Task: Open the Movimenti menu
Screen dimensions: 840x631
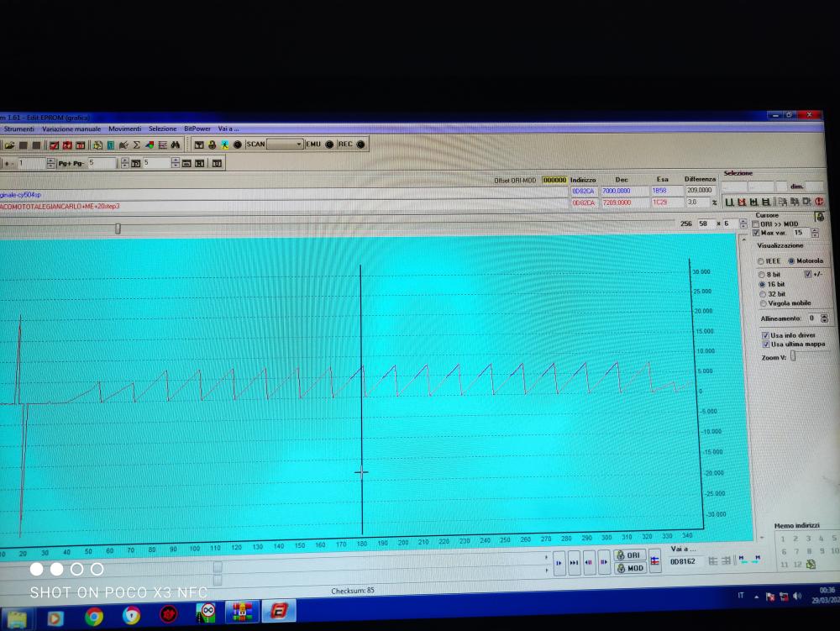Action: (124, 129)
